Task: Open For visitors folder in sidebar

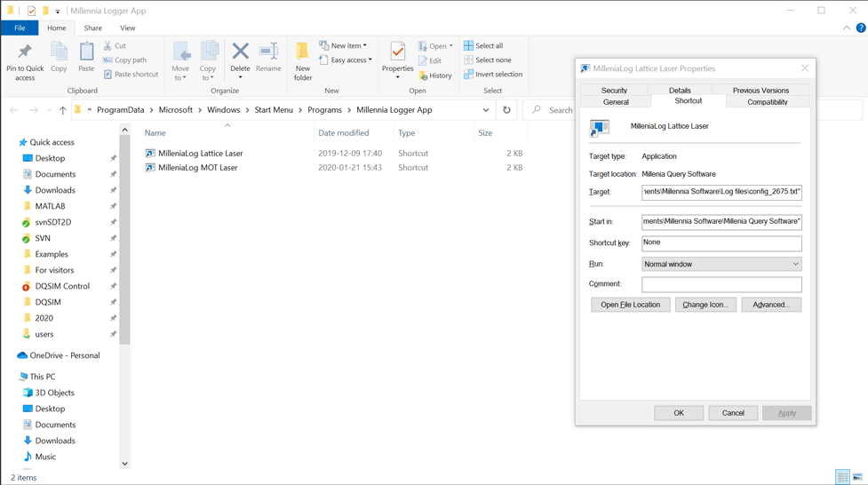Action: [54, 270]
